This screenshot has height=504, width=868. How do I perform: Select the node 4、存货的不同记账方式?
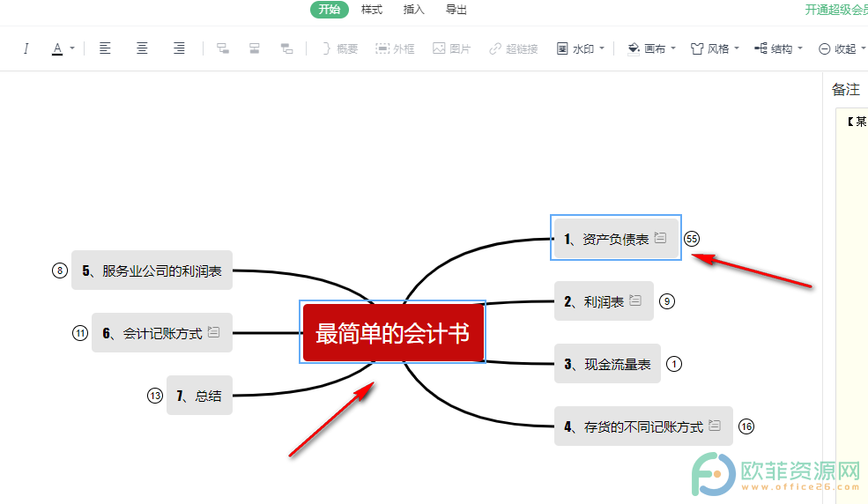(x=643, y=426)
